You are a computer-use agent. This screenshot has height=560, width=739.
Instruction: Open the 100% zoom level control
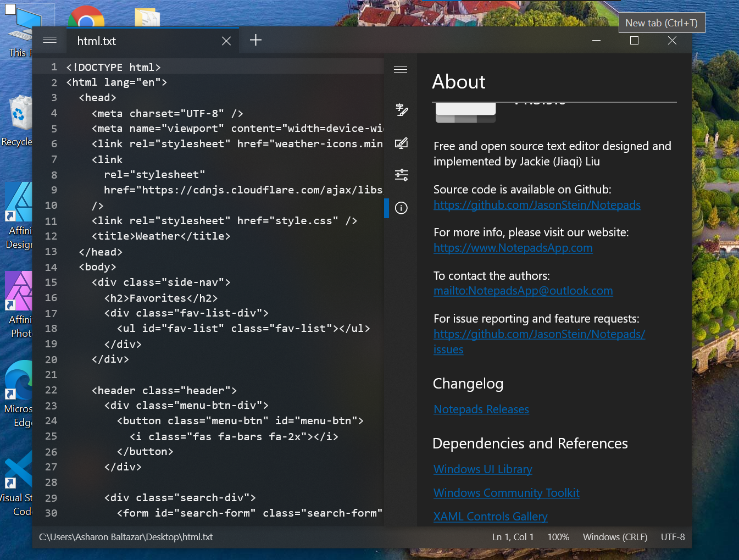point(558,537)
